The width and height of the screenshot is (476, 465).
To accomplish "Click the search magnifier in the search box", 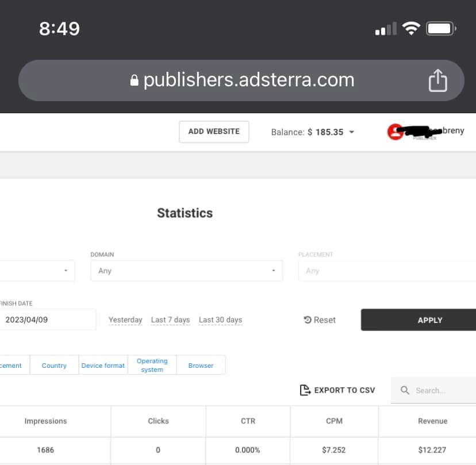I will click(404, 390).
